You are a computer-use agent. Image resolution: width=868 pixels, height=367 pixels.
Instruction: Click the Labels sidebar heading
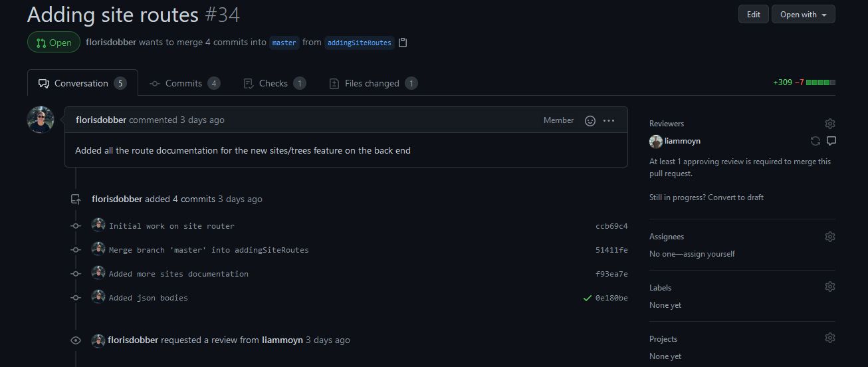click(660, 288)
